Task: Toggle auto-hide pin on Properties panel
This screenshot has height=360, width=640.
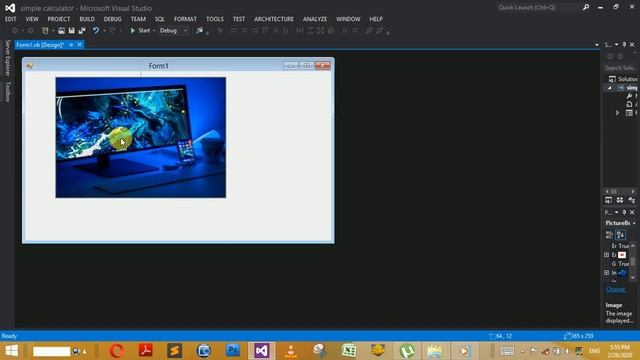Action: pyautogui.click(x=624, y=212)
